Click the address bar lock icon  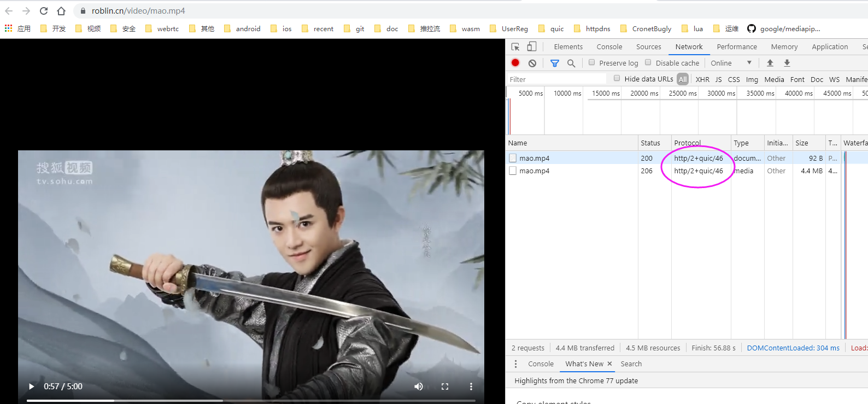(83, 11)
